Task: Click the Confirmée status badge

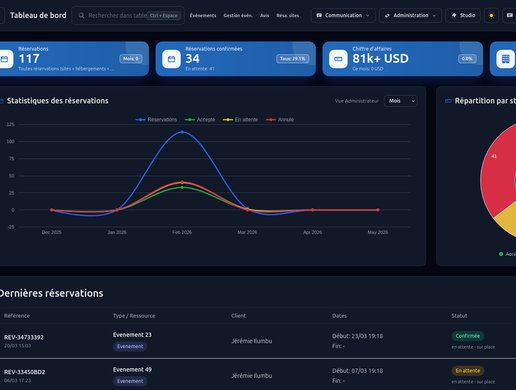Action: point(468,336)
